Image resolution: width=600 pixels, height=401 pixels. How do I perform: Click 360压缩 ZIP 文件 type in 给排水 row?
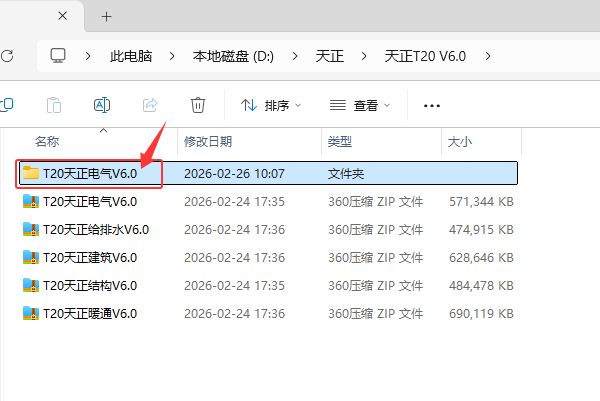(x=375, y=230)
